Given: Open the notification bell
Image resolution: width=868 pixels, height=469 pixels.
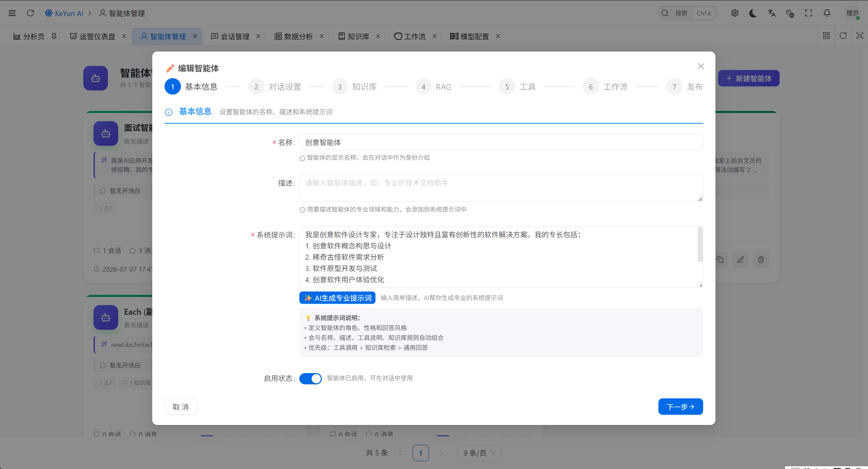Looking at the screenshot, I should 827,13.
